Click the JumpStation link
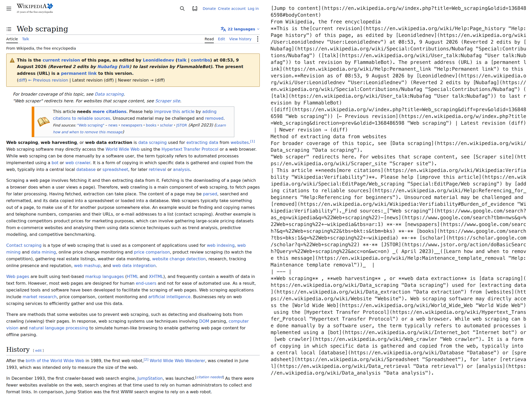This screenshot has width=532, height=399. [150, 378]
